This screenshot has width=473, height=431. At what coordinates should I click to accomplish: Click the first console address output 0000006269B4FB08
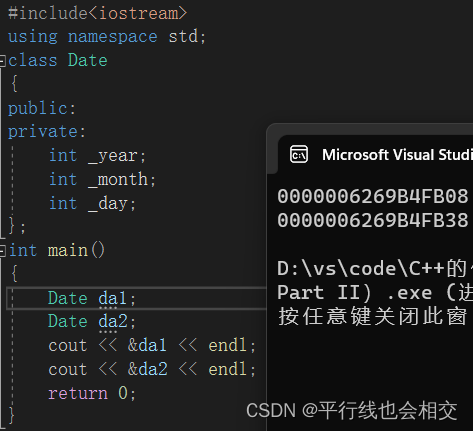pos(373,196)
